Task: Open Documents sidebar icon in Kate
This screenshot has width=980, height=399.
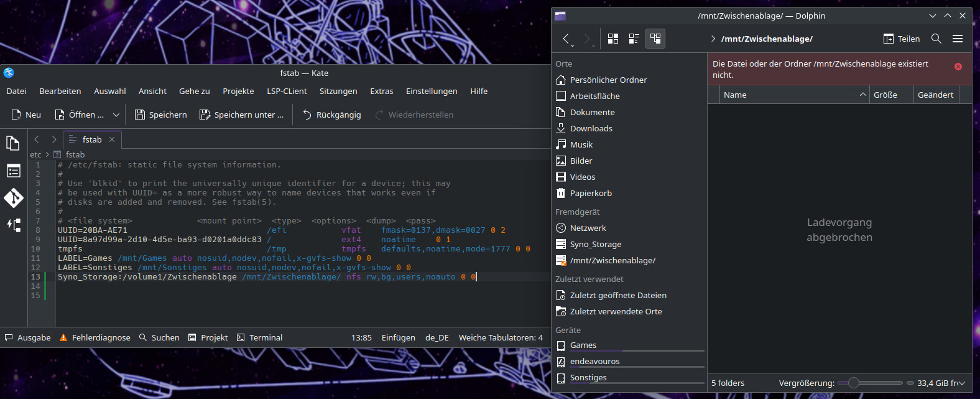Action: point(13,143)
